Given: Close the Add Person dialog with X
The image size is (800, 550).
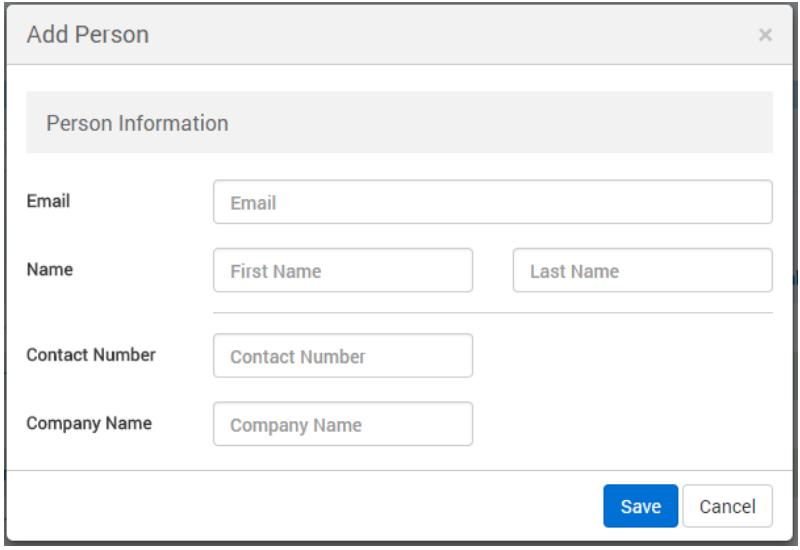Looking at the screenshot, I should (x=765, y=36).
